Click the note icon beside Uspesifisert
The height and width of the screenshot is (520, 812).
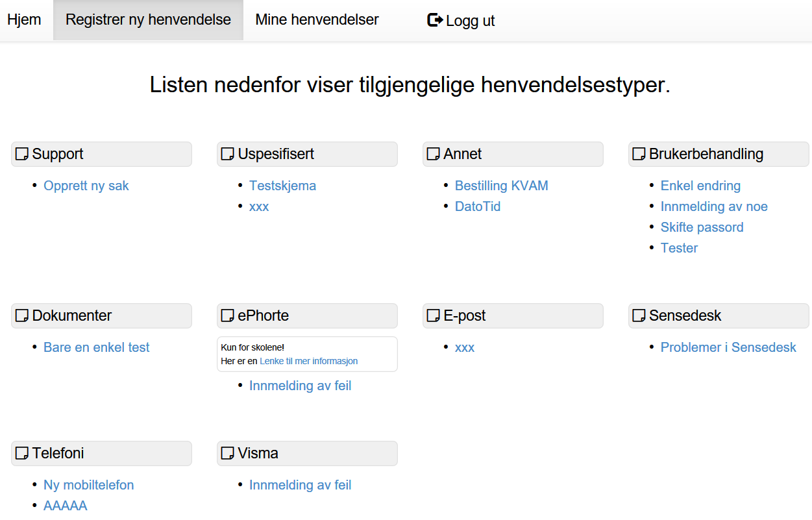click(228, 155)
